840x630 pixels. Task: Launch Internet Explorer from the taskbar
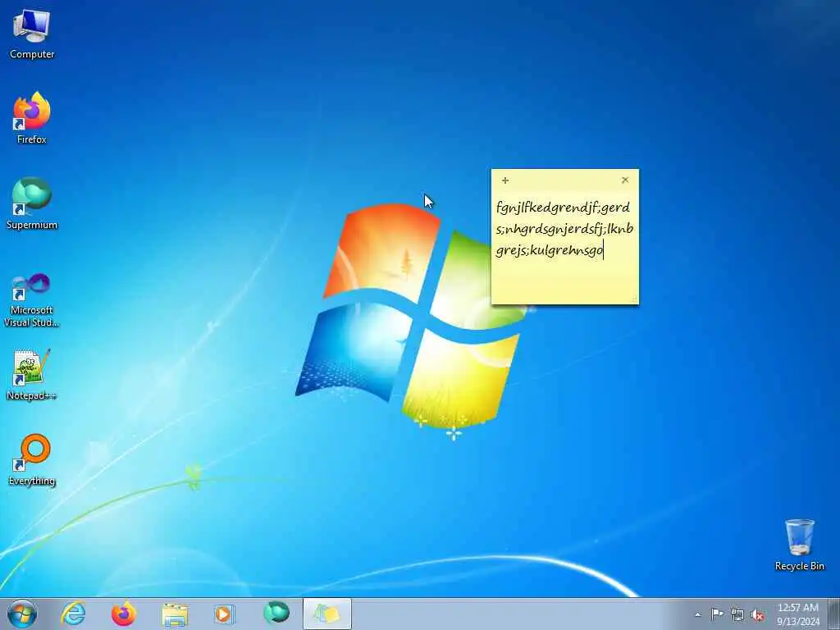[73, 614]
